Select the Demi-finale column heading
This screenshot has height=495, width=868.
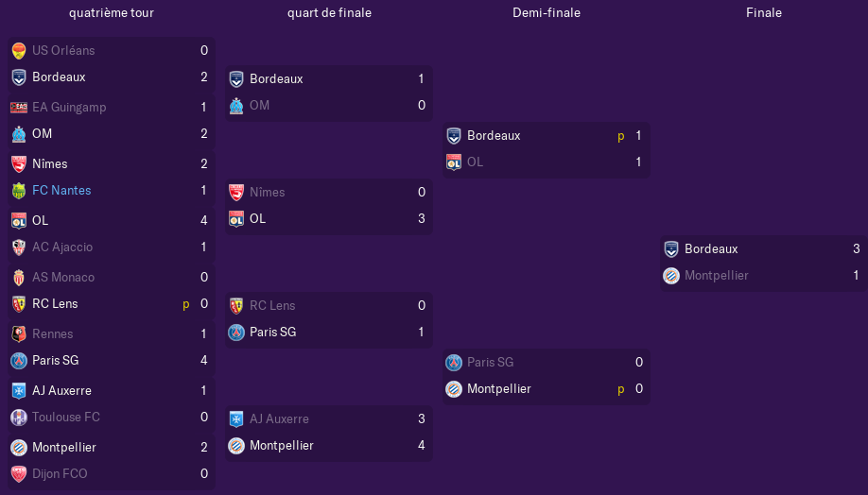547,12
